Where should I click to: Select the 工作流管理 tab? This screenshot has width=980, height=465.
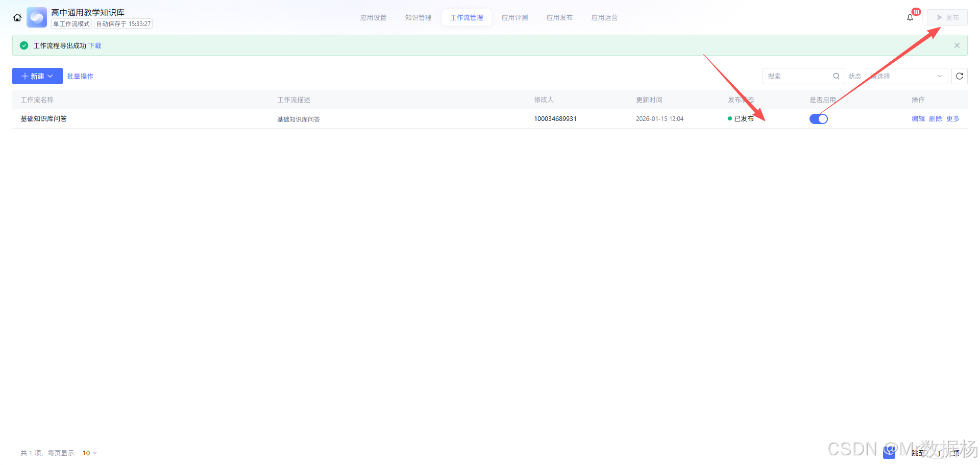tap(467, 17)
